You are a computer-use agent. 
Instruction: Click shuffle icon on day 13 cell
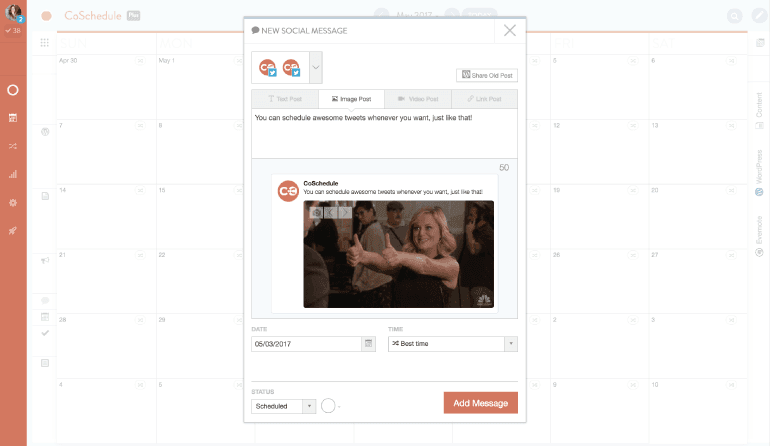(732, 125)
